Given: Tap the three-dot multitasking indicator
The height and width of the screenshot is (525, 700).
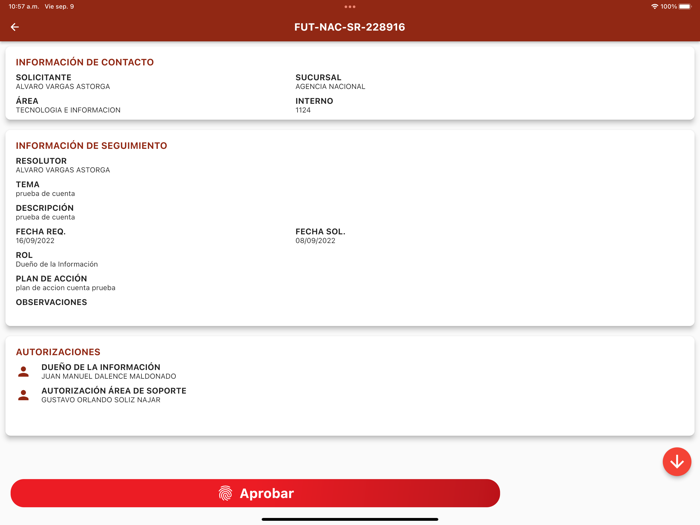Looking at the screenshot, I should coord(350,7).
